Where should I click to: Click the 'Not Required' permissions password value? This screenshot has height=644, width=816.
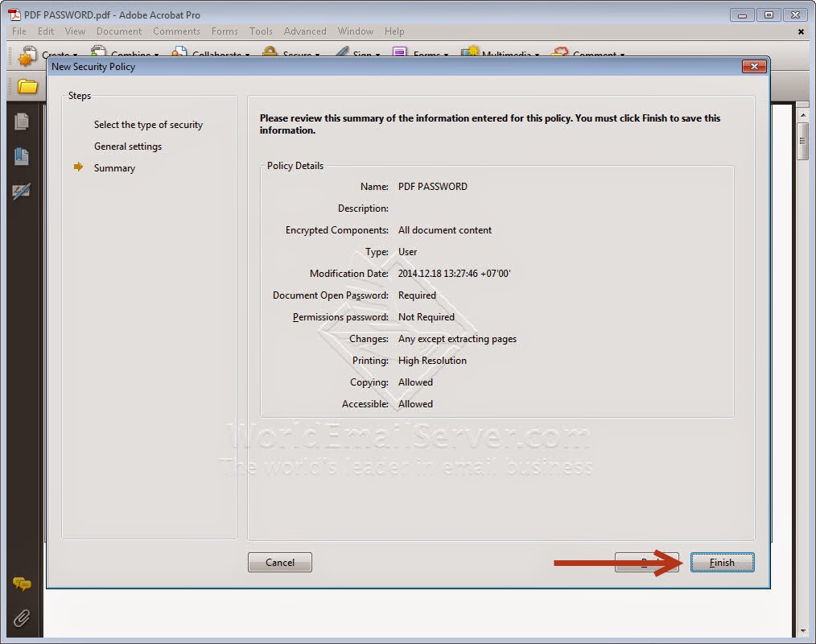(427, 317)
